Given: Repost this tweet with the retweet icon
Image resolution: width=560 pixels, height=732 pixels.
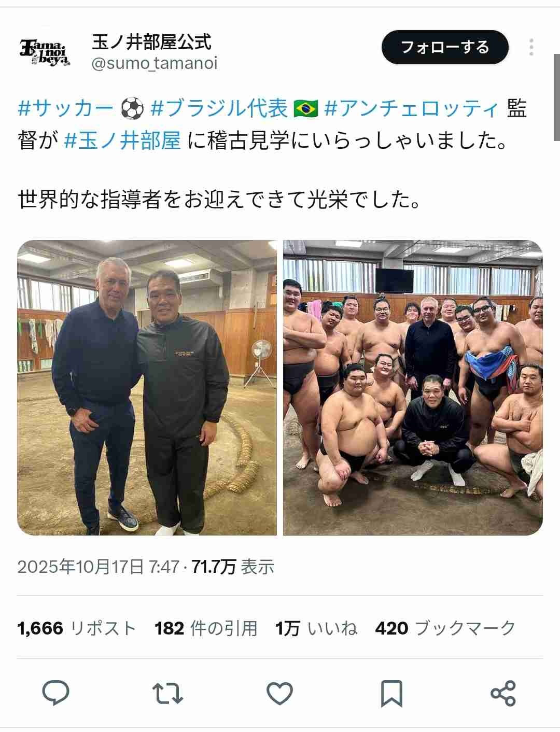Looking at the screenshot, I should click(x=167, y=693).
